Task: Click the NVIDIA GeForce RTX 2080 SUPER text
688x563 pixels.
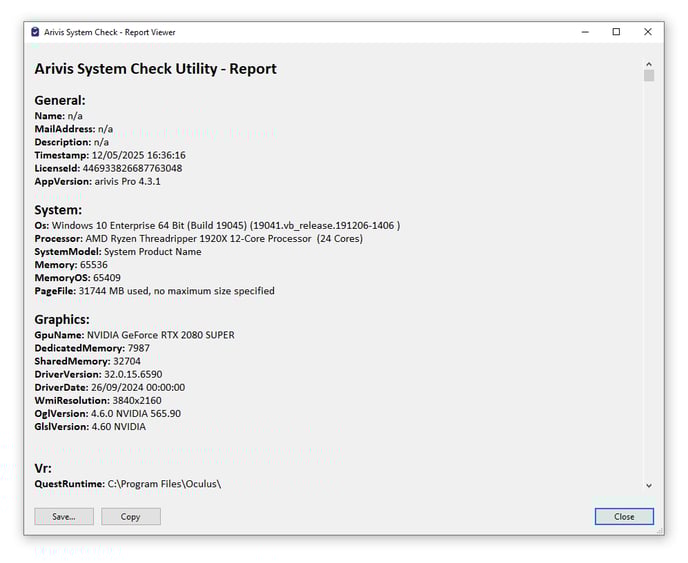Action: coord(161,335)
